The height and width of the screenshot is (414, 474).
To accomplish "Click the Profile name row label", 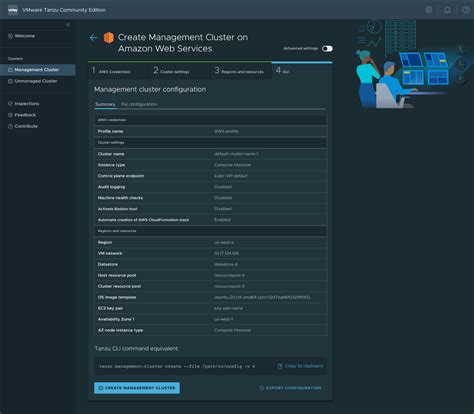I will click(x=110, y=131).
